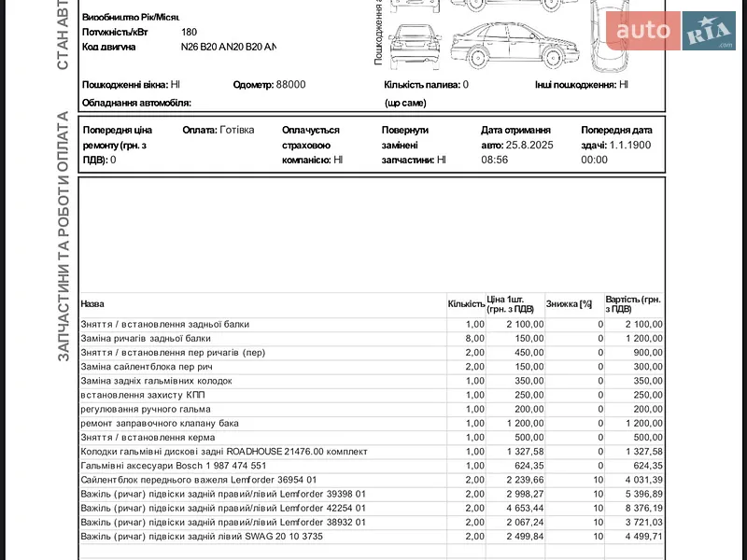Click the 'Код двигуна' label

[108, 48]
